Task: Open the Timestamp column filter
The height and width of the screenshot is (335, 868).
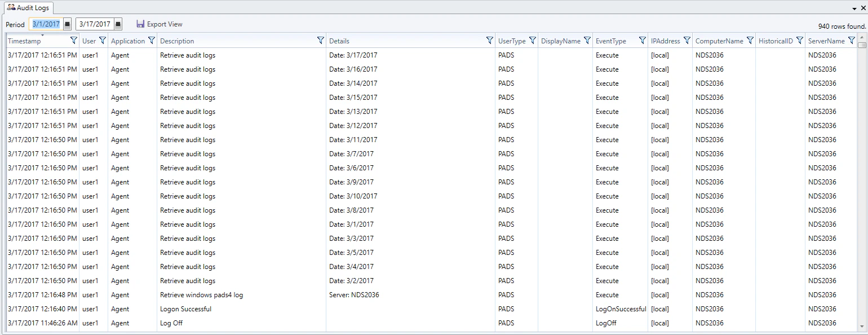Action: (74, 40)
